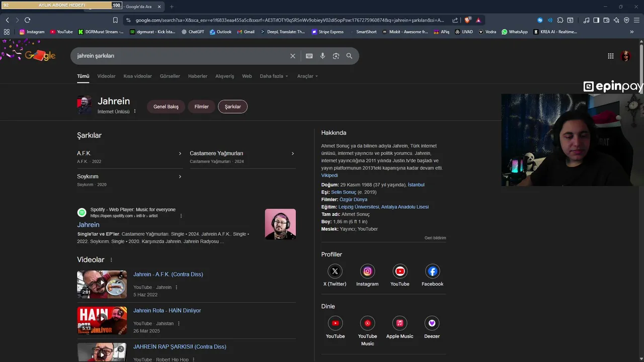
Task: Open Instagram profile icon under Profiller
Action: (x=367, y=271)
